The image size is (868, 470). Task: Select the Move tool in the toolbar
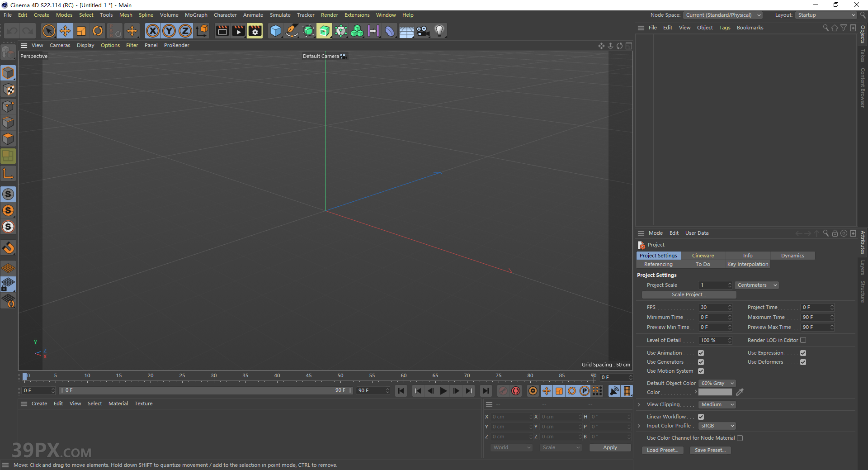pos(65,31)
